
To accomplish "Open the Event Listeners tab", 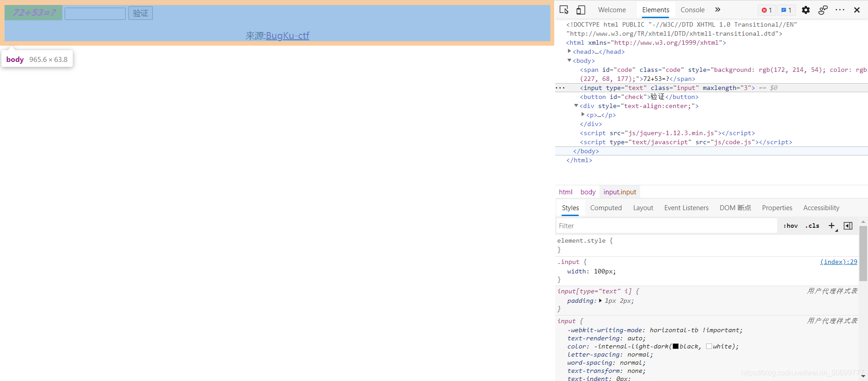I will coord(686,208).
